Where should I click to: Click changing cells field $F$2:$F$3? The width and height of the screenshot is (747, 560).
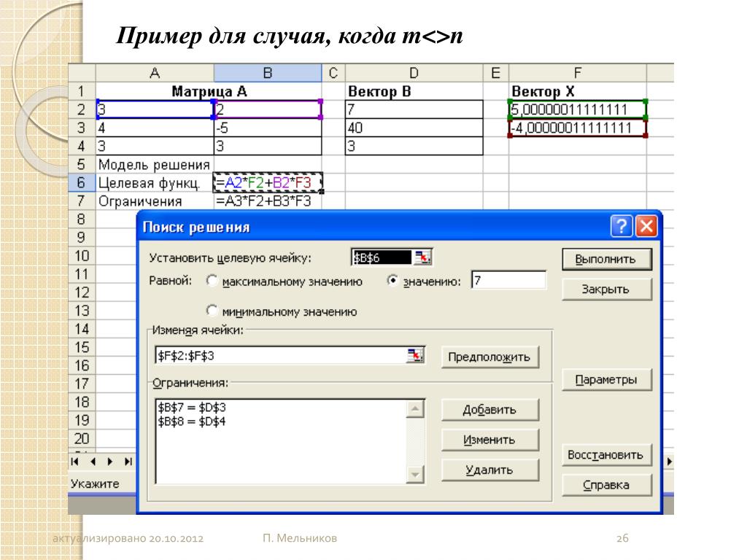click(281, 356)
